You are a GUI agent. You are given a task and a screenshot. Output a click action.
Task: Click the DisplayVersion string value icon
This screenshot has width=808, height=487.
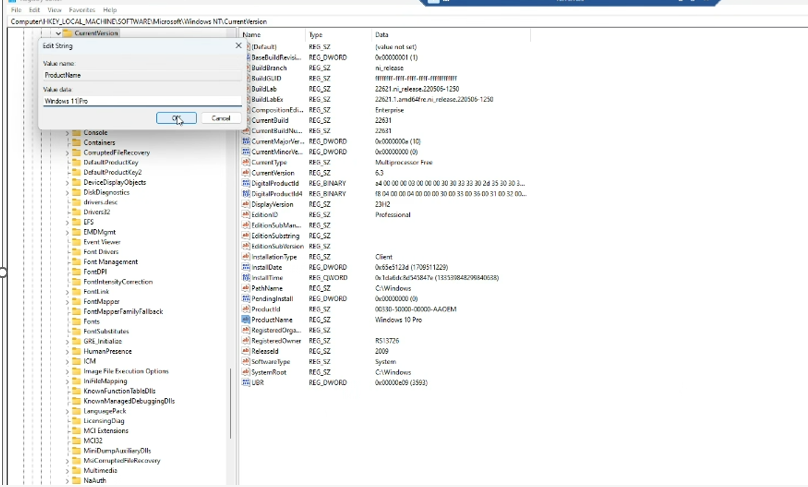[246, 204]
